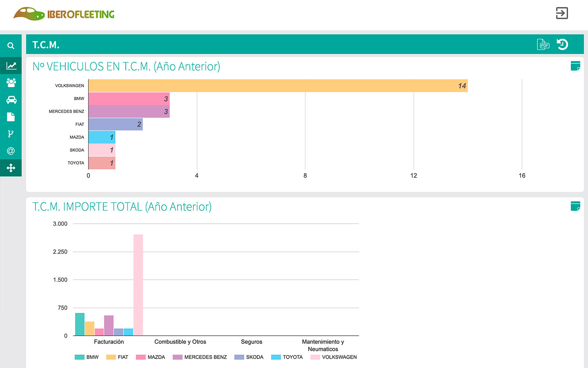588x368 pixels.
Task: Open the documents file icon
Action: click(11, 117)
